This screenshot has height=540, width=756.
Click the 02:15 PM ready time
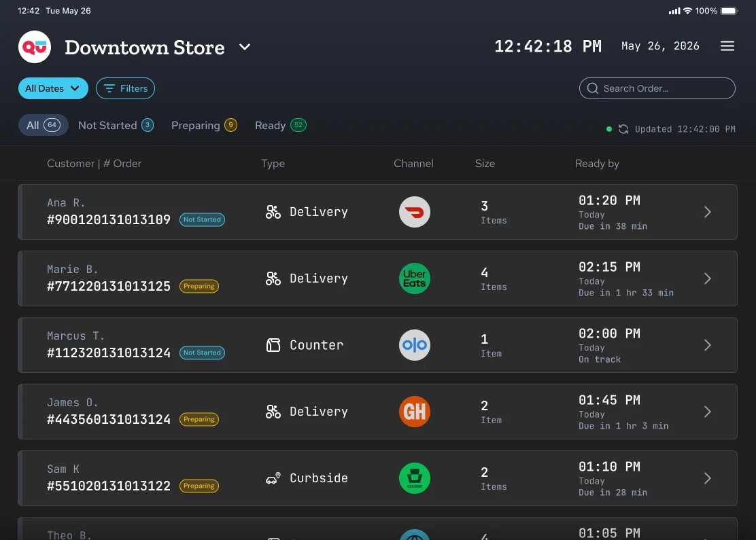[x=609, y=267]
